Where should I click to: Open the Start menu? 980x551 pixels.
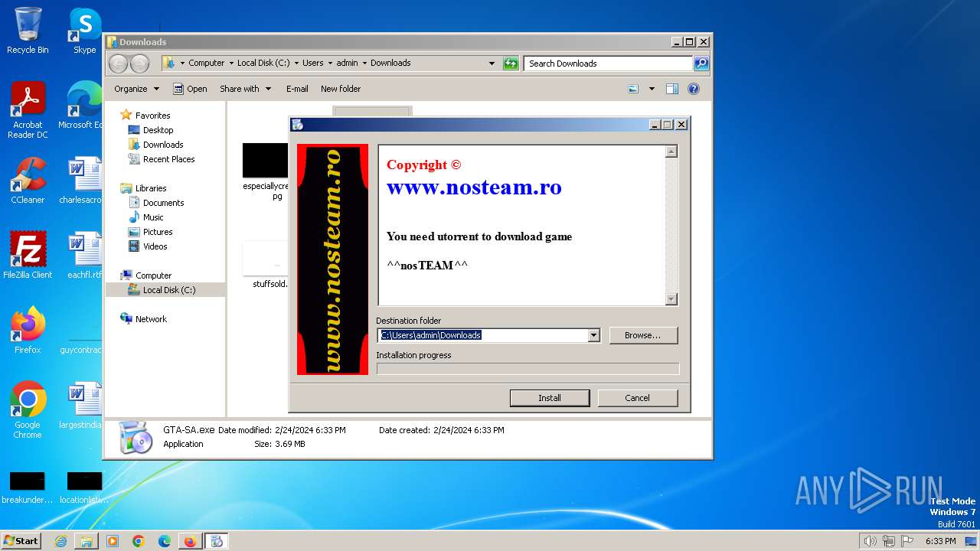21,540
